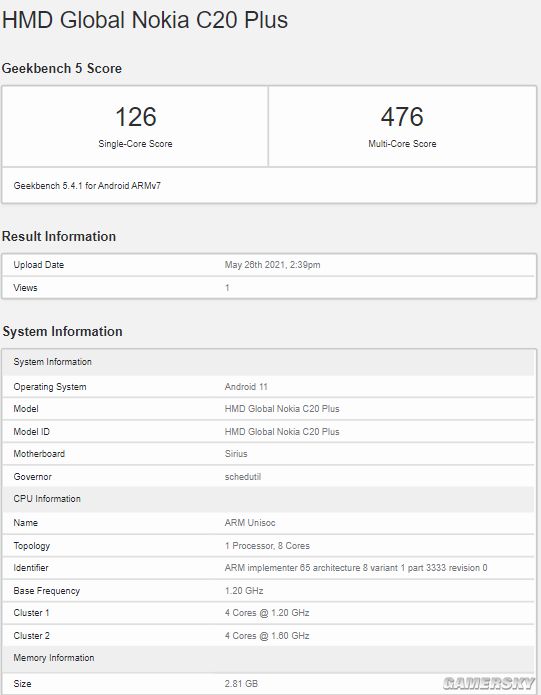Select the single-core score 126
The width and height of the screenshot is (541, 695).
tap(136, 117)
